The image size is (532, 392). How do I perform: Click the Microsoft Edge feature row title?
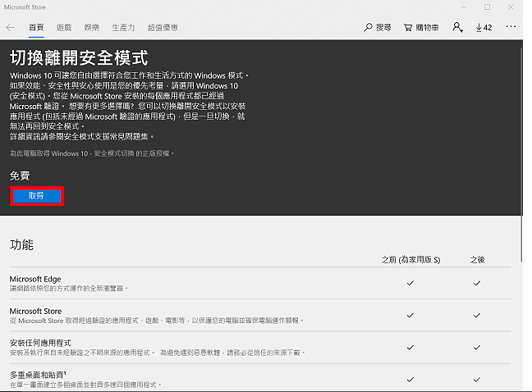(35, 279)
